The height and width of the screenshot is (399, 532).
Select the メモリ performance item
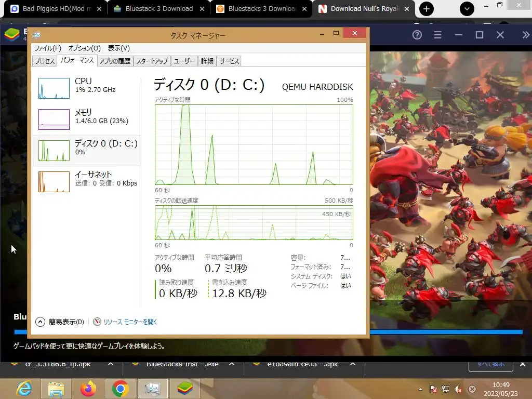[87, 119]
